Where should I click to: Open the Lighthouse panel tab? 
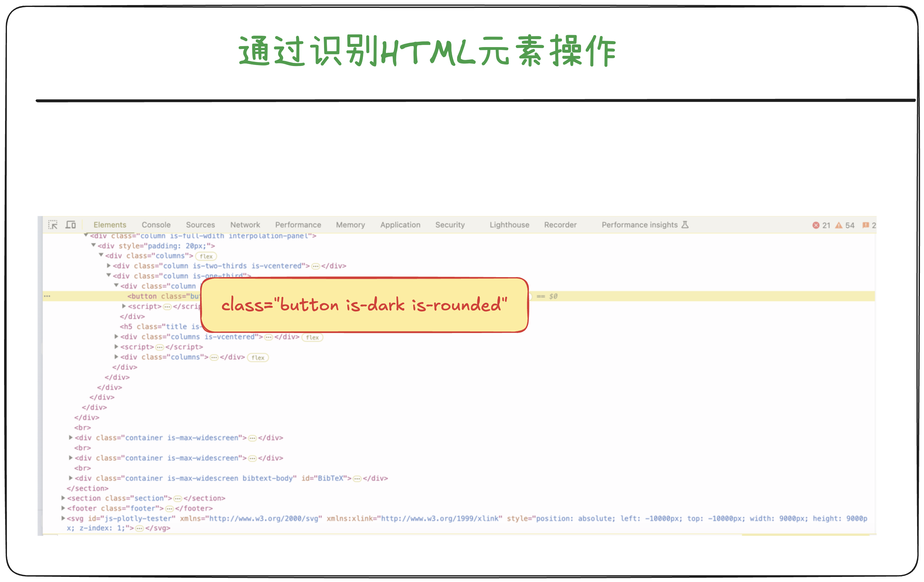click(x=509, y=225)
